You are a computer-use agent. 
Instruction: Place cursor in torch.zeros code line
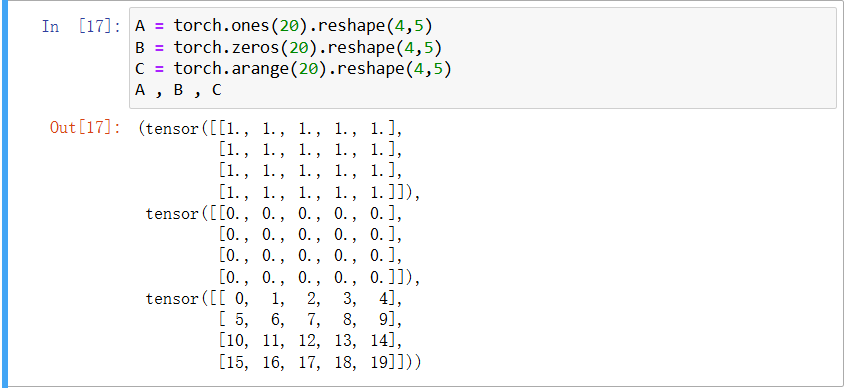point(289,47)
